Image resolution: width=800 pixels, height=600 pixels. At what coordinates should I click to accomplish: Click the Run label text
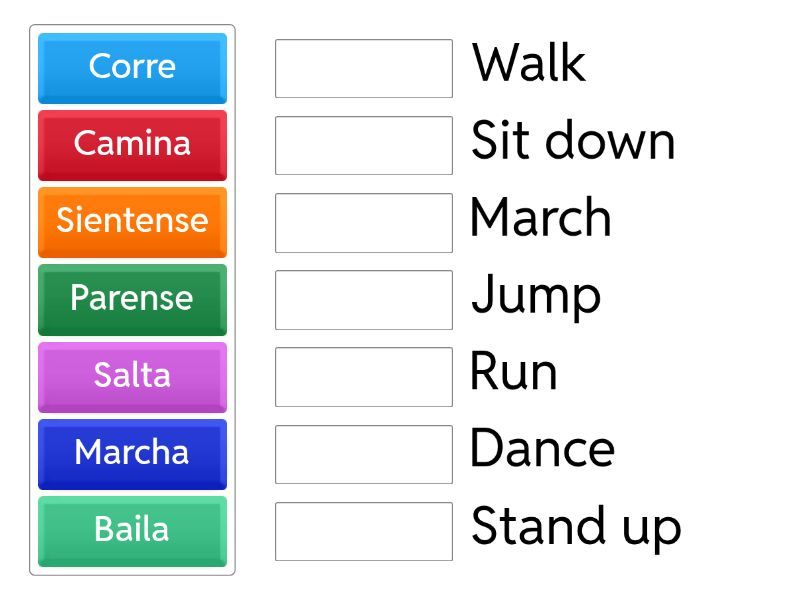click(x=513, y=373)
